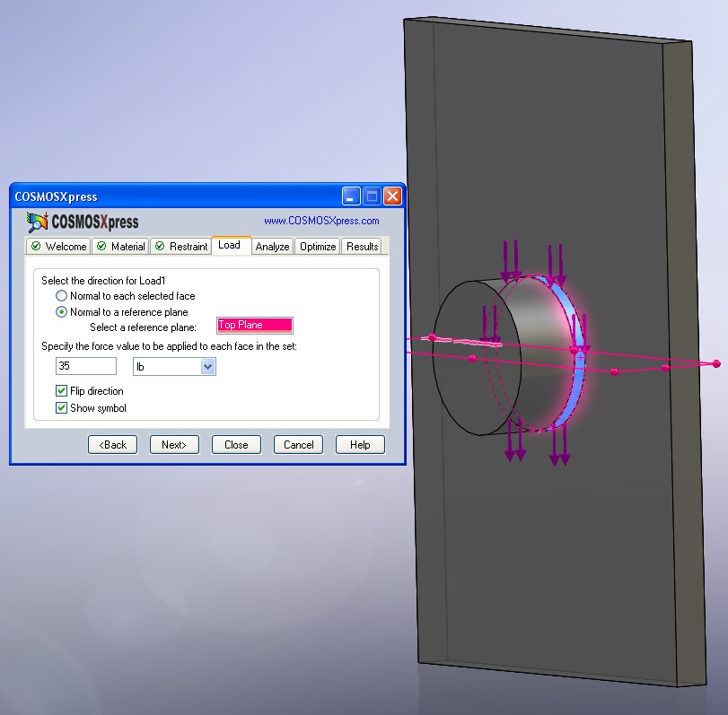Switch to the Material tab
The image size is (728, 715).
(120, 247)
